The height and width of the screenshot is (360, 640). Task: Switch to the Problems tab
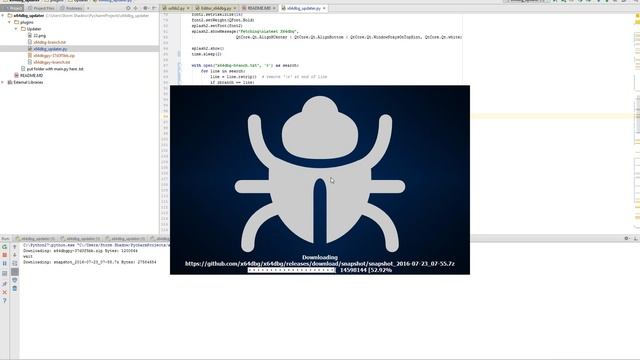point(71,8)
